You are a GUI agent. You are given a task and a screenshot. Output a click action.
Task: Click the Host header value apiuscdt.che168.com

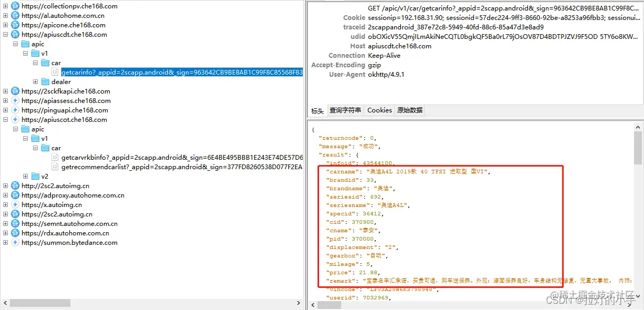(399, 46)
